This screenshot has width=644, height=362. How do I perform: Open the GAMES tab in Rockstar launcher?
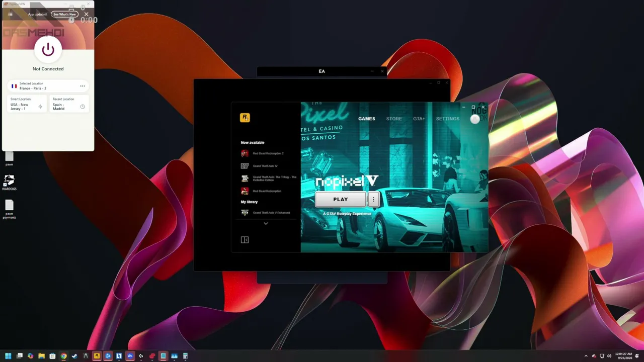pyautogui.click(x=367, y=119)
